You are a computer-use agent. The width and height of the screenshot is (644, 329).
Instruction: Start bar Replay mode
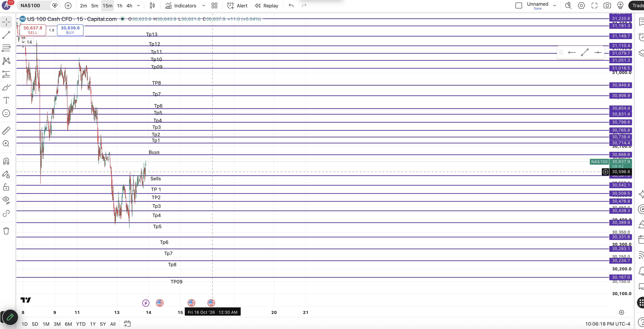[266, 6]
